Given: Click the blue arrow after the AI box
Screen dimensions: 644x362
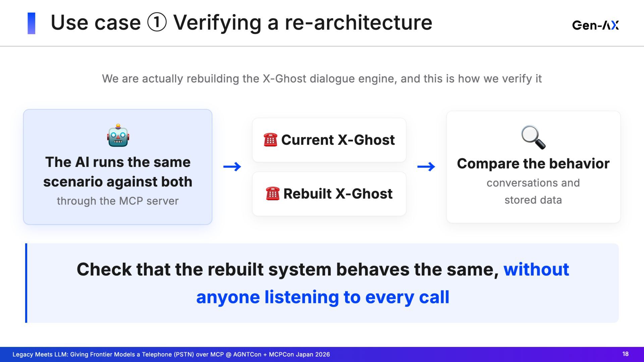Looking at the screenshot, I should (232, 167).
